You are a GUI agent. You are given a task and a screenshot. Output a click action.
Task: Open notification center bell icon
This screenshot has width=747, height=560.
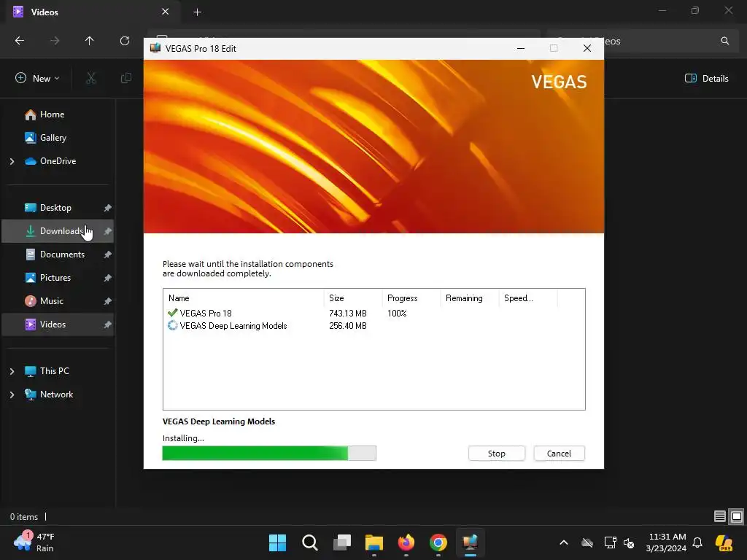coord(697,542)
